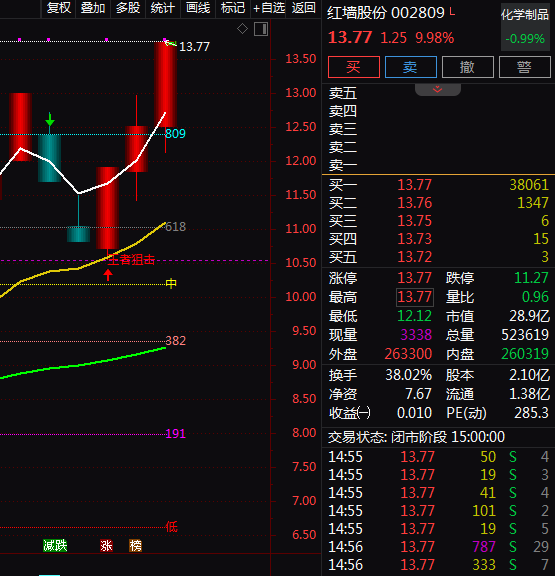Go back with the 返回 button
This screenshot has height=576, width=555.
[303, 8]
